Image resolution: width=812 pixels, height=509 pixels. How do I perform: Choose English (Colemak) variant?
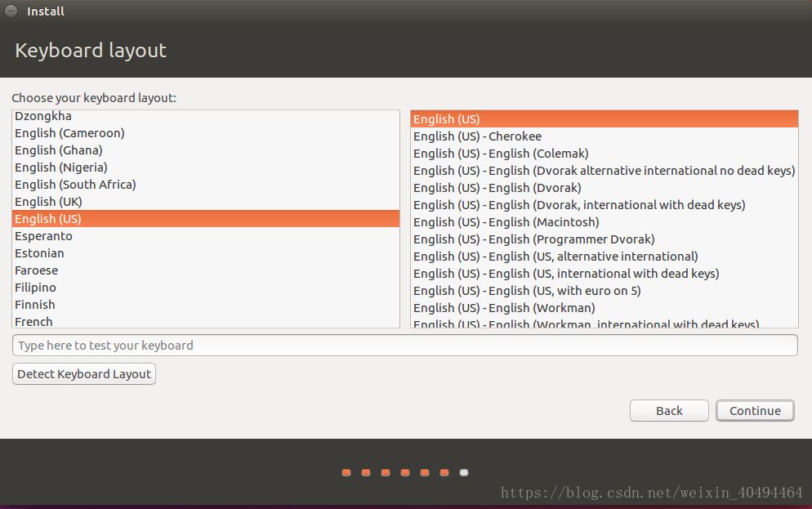(605, 154)
